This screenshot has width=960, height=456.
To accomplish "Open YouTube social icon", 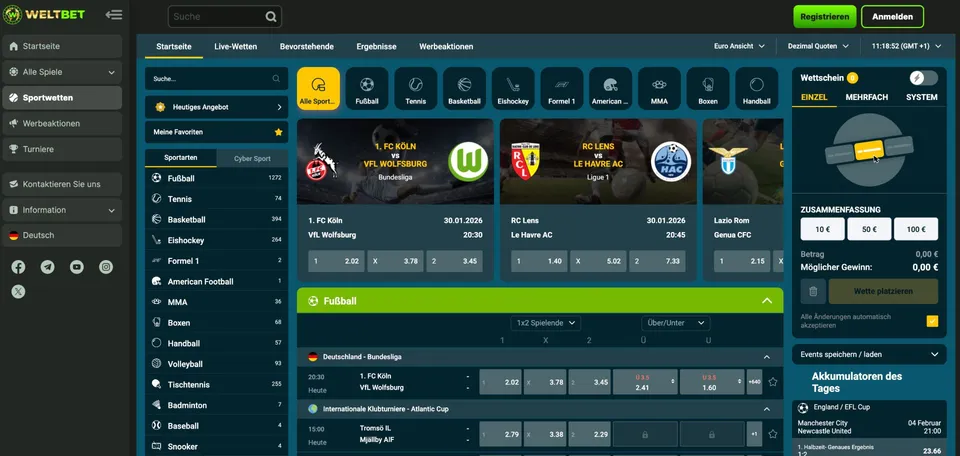I will [x=77, y=267].
